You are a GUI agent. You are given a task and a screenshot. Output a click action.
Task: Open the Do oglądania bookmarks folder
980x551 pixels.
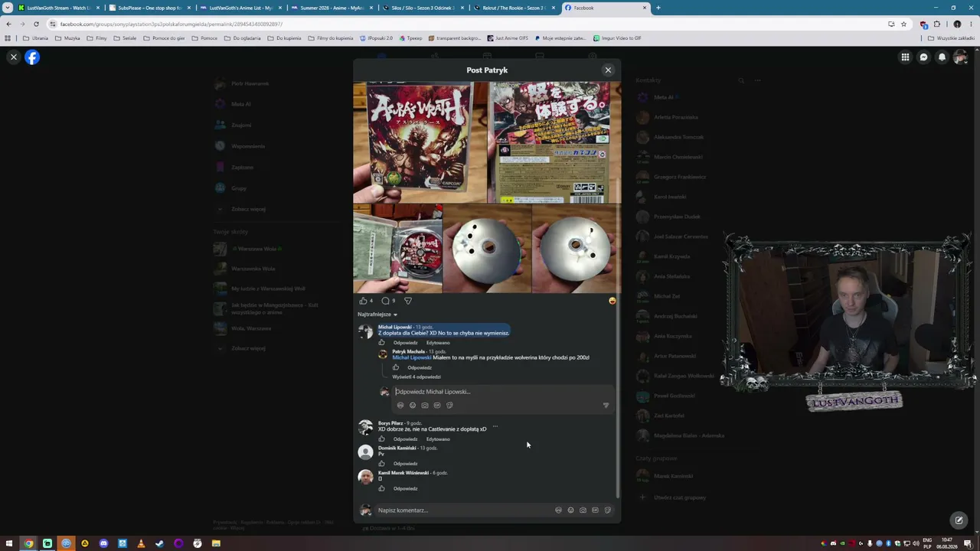tap(243, 38)
